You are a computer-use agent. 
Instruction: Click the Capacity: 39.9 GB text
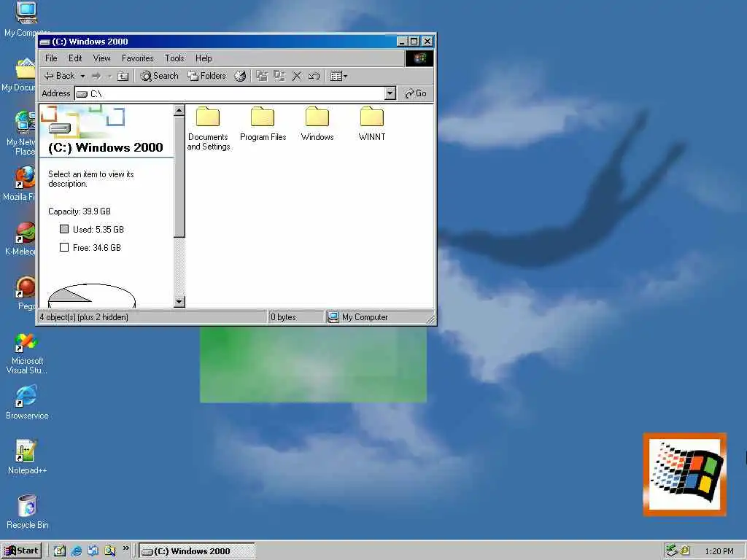click(x=80, y=211)
